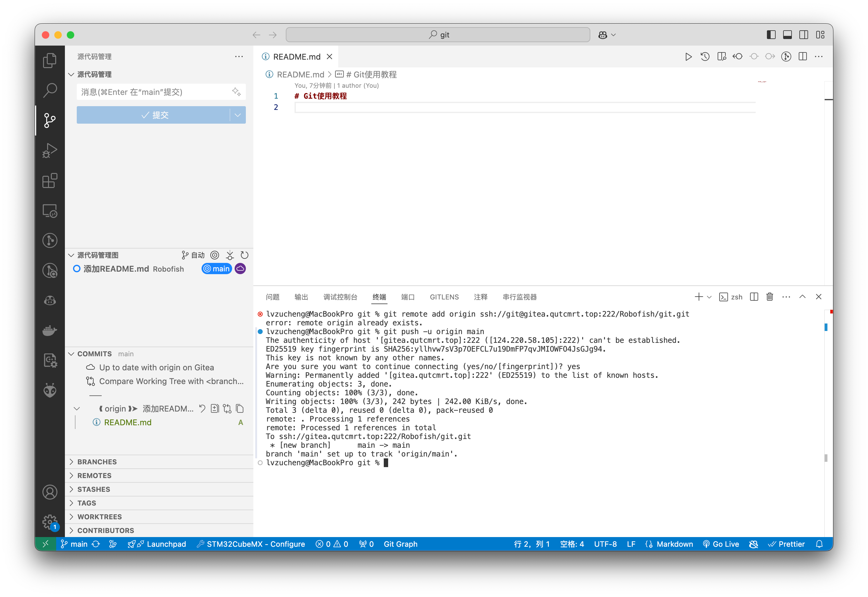Select the README.md editor tab
868x597 pixels.
(x=296, y=57)
